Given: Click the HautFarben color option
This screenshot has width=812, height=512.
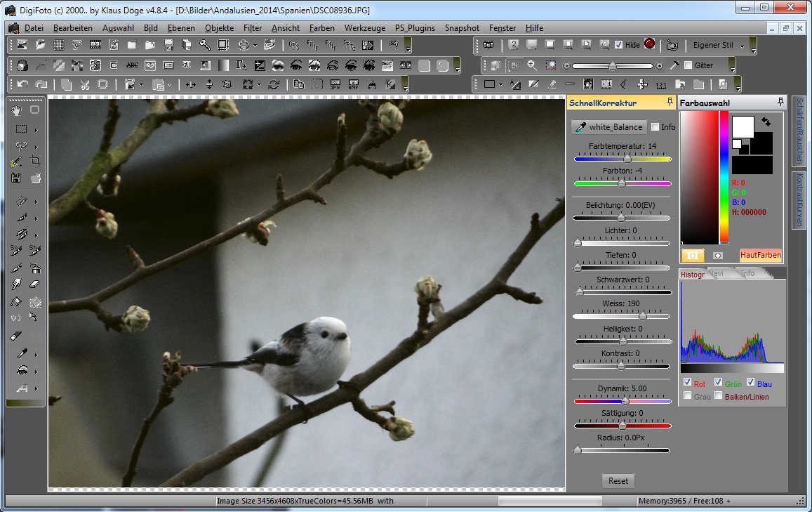Looking at the screenshot, I should tap(760, 256).
